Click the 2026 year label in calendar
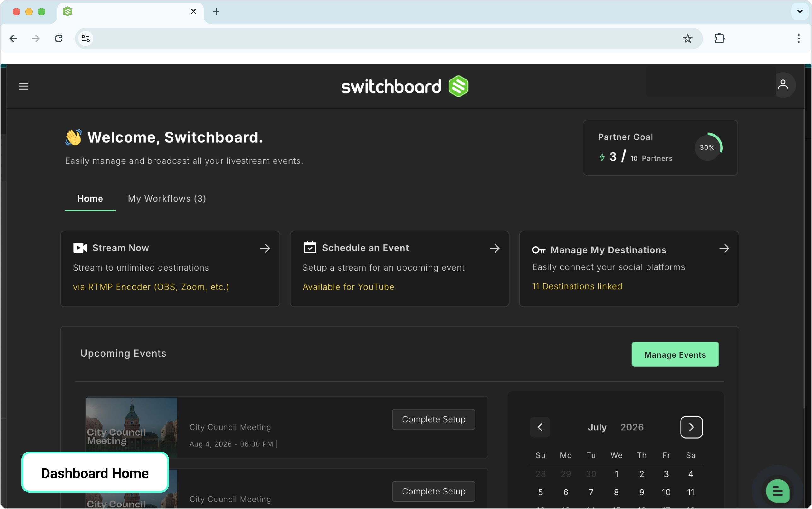812x509 pixels. pos(632,427)
